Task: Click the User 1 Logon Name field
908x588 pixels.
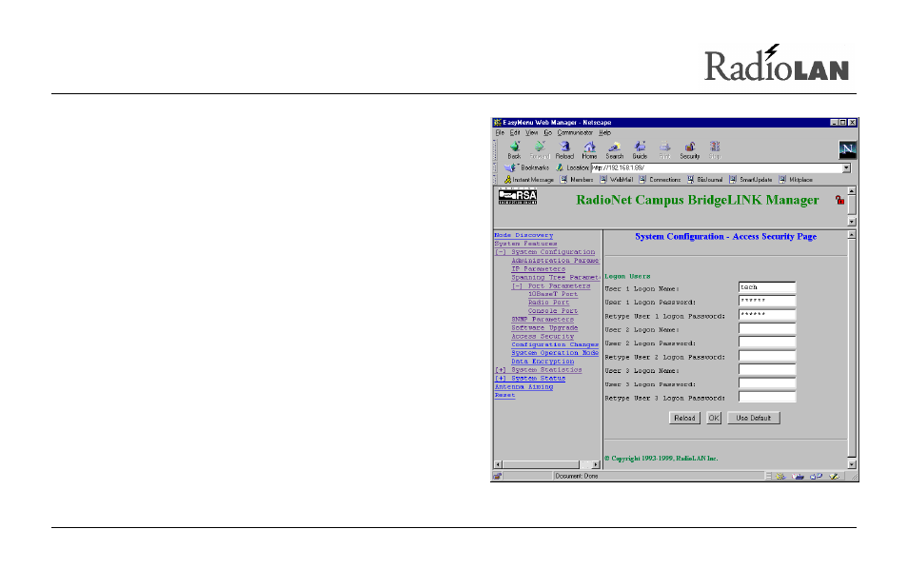Action: [x=767, y=287]
